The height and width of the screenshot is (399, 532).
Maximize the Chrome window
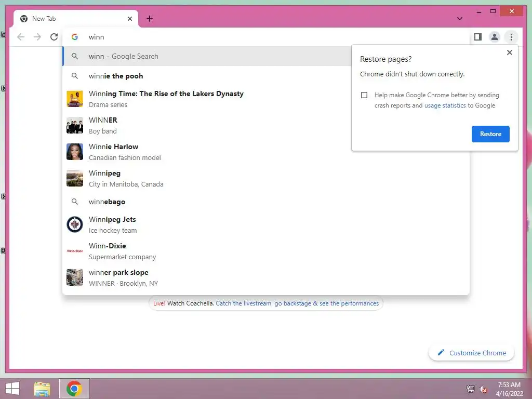493,11
